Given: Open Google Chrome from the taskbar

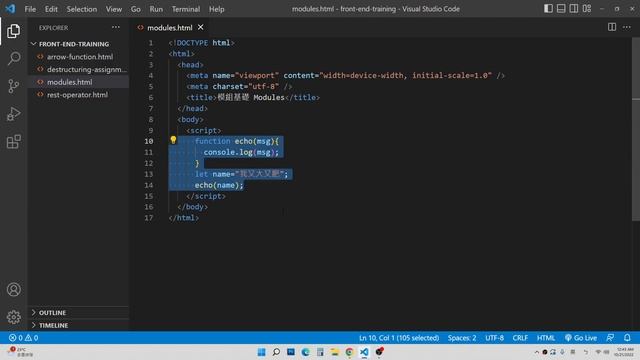Looking at the screenshot, I should 349,352.
